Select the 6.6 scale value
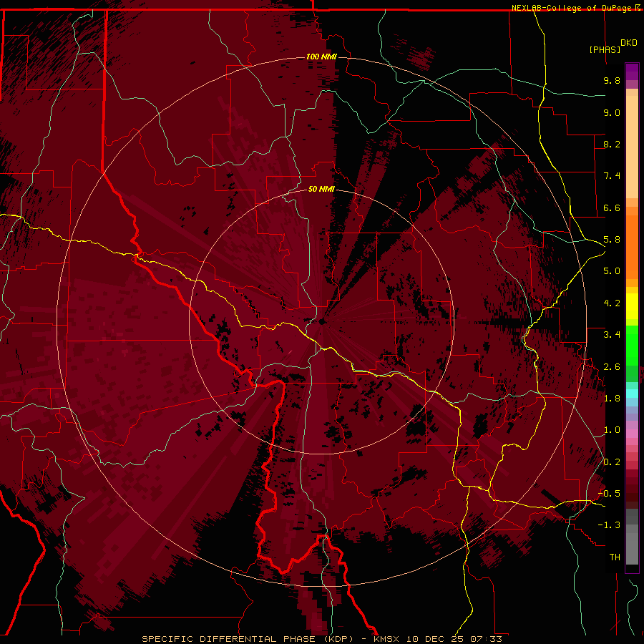This screenshot has width=644, height=644. click(x=612, y=208)
